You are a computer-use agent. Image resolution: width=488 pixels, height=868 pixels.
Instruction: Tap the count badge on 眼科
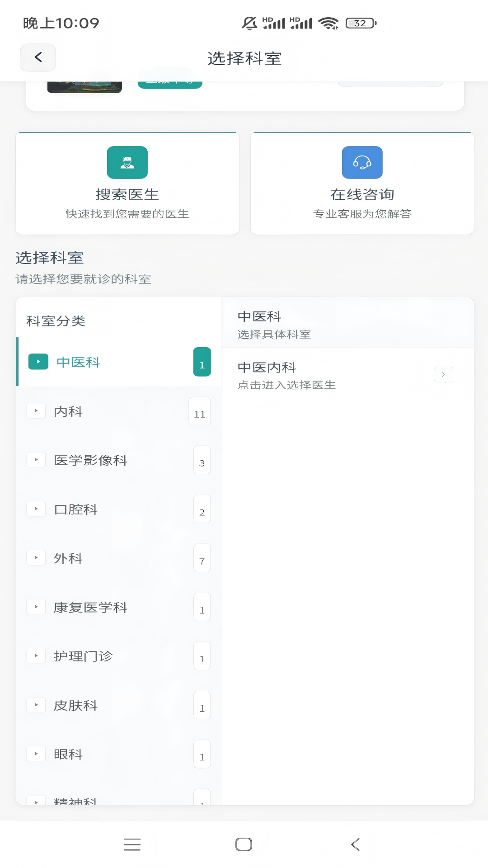[202, 754]
